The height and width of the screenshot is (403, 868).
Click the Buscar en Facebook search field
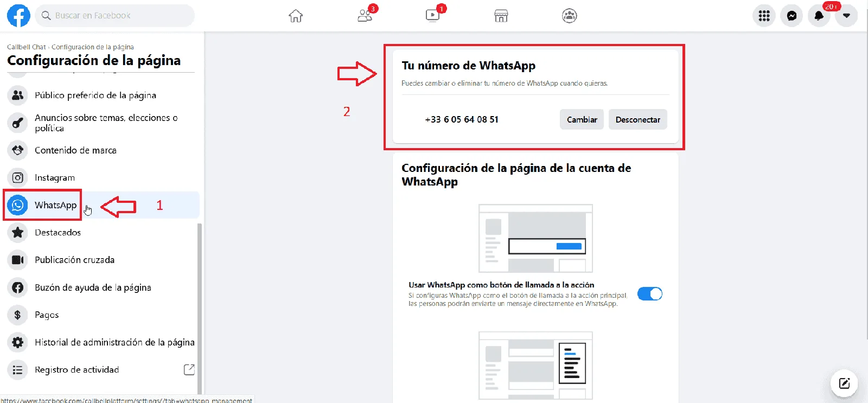pyautogui.click(x=115, y=16)
